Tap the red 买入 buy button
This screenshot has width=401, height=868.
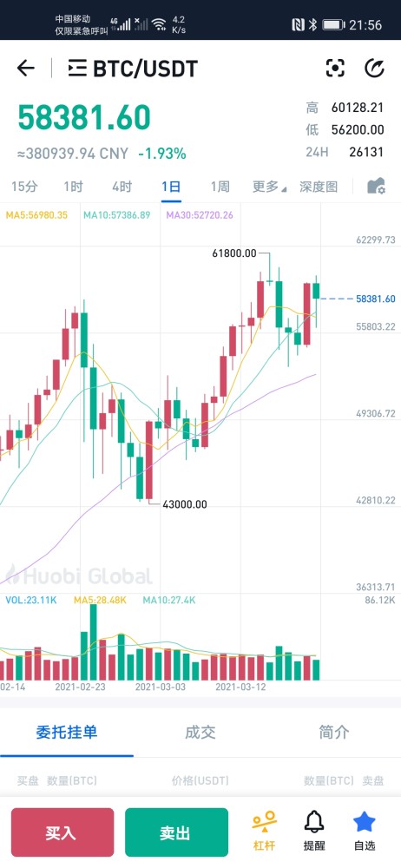pyautogui.click(x=62, y=832)
